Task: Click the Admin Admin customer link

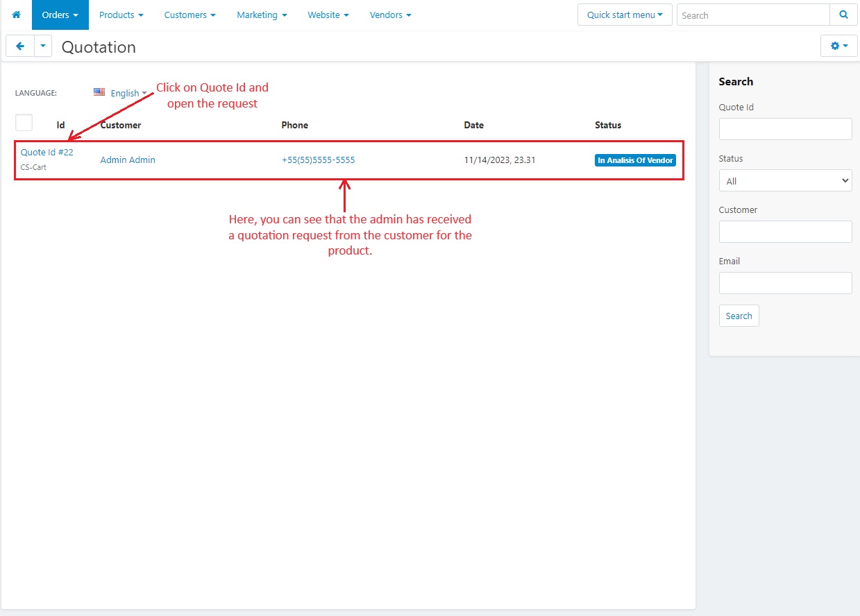Action: click(128, 160)
